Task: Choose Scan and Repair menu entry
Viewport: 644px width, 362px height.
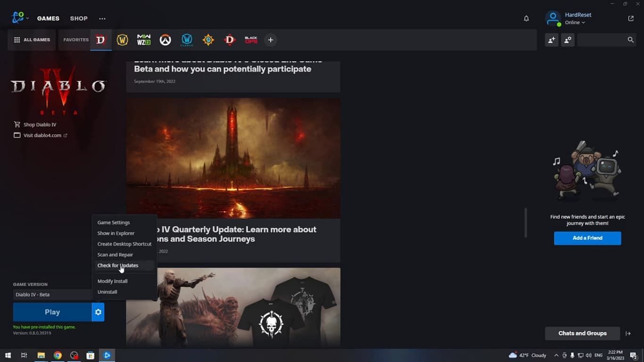Action: click(x=115, y=255)
